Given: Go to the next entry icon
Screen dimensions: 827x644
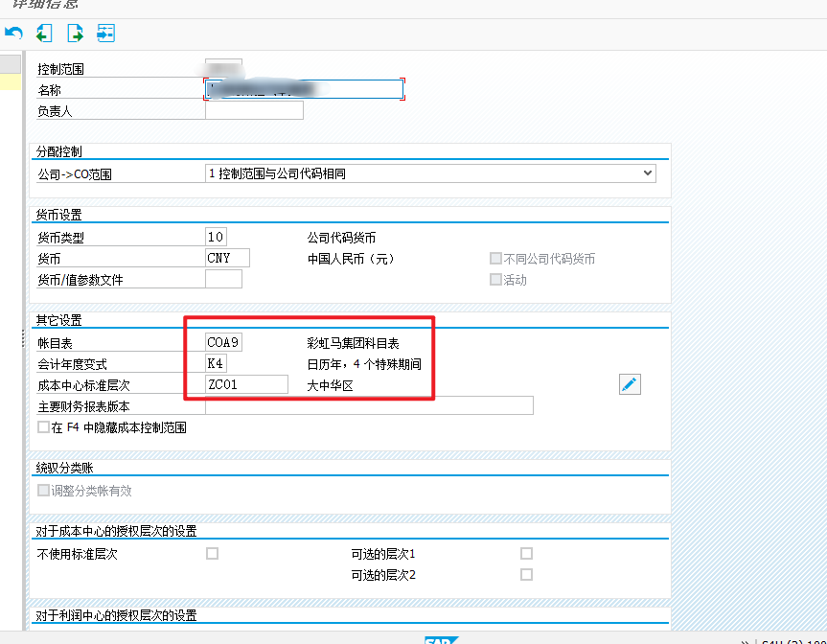Looking at the screenshot, I should 73,33.
